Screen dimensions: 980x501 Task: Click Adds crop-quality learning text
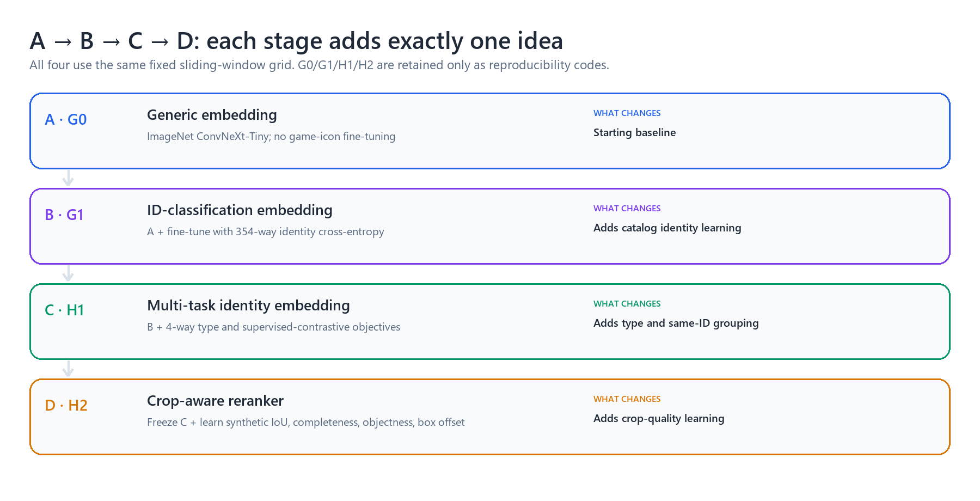pos(659,418)
